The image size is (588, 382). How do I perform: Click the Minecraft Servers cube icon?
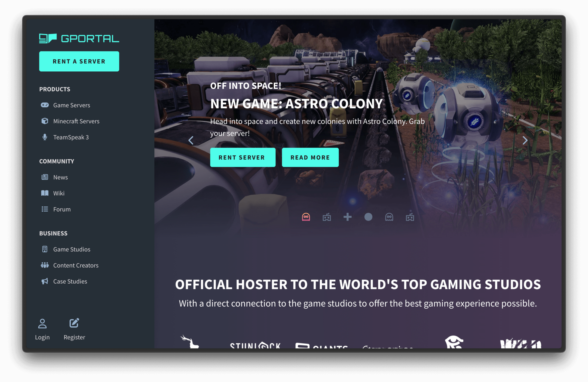click(x=45, y=121)
